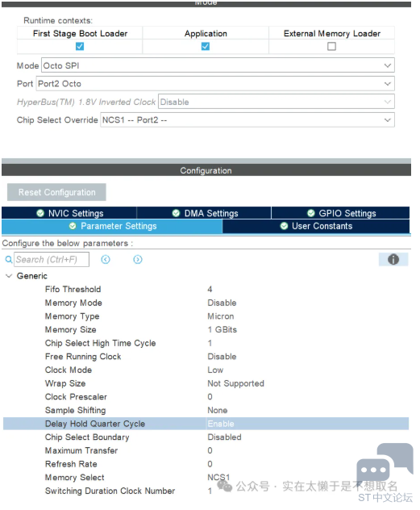Go to next search result arrow
This screenshot has width=420, height=510.
[138, 259]
